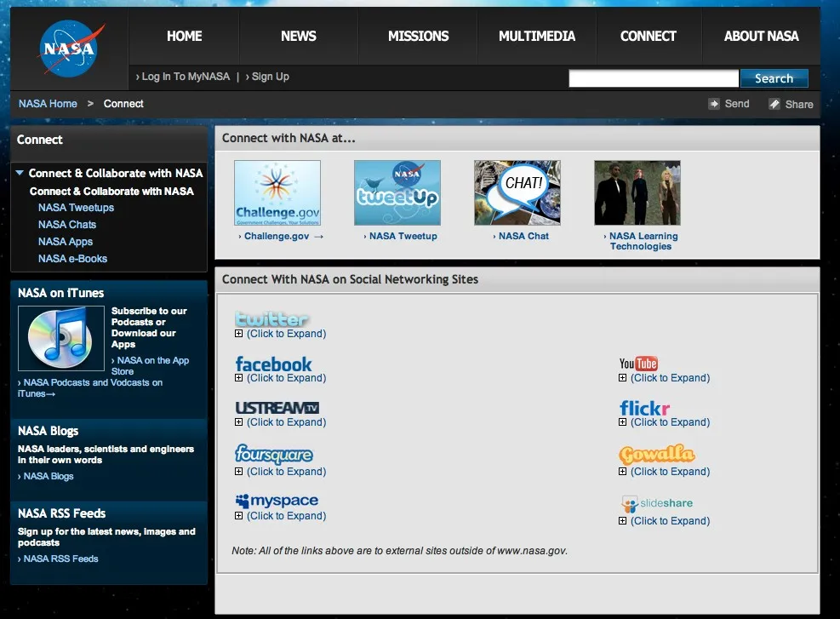Select the CONNECT navigation tab
Image resolution: width=840 pixels, height=619 pixels.
pyautogui.click(x=649, y=36)
